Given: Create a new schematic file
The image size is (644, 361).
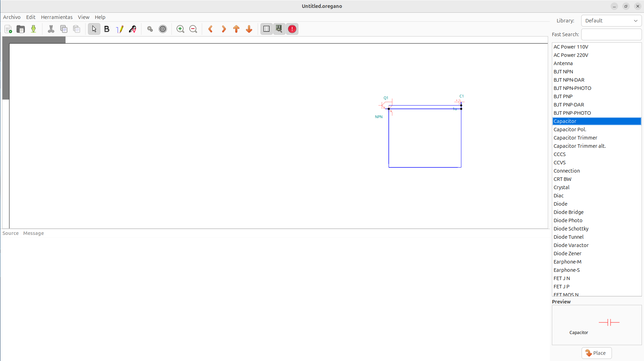Looking at the screenshot, I should point(8,29).
